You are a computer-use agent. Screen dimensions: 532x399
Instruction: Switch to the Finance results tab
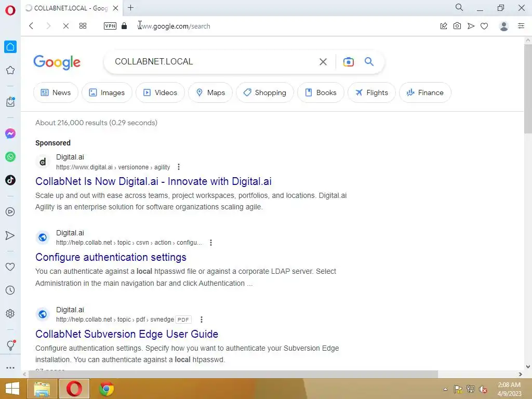[425, 92]
